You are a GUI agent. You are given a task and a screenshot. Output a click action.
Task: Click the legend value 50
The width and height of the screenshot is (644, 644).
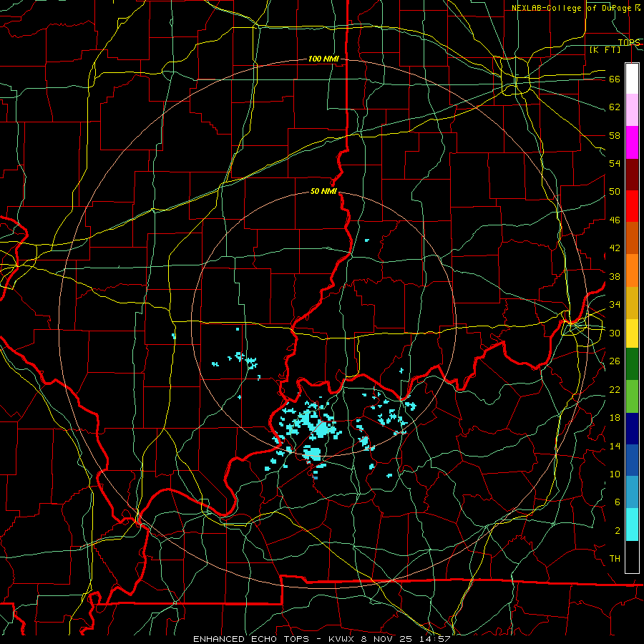(x=615, y=192)
